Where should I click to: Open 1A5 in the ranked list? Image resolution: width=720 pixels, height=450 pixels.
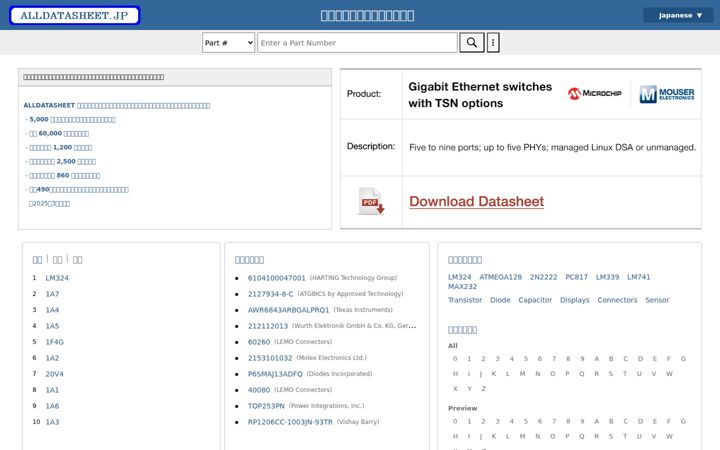click(52, 326)
